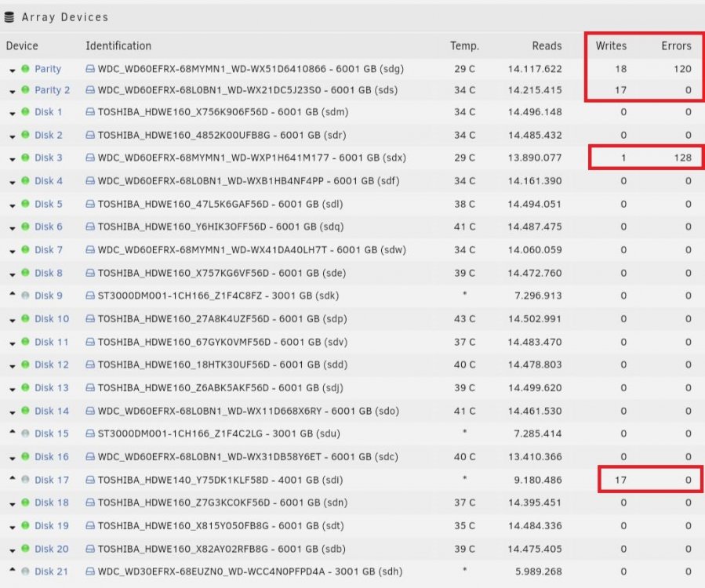
Task: Click the Writes column header
Action: 611,45
